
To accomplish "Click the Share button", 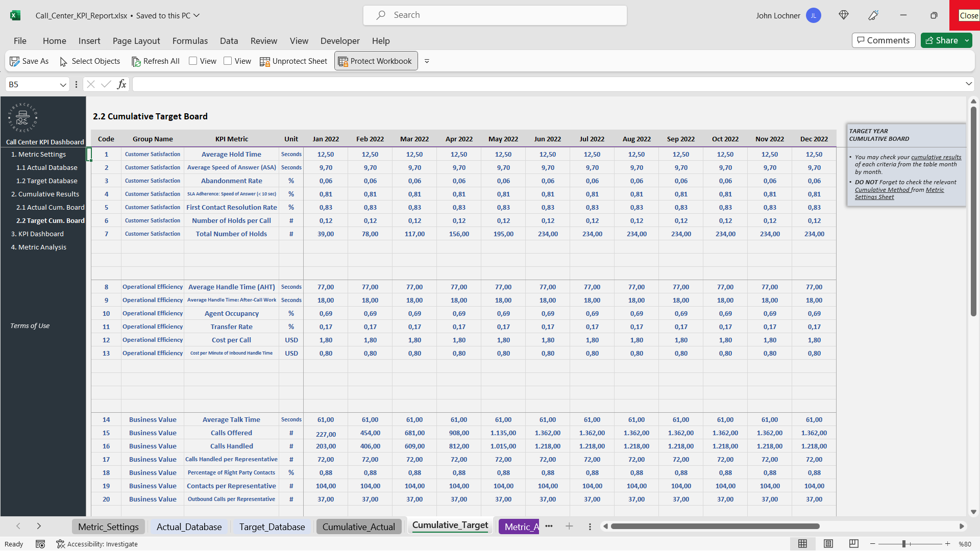I will 942,40.
